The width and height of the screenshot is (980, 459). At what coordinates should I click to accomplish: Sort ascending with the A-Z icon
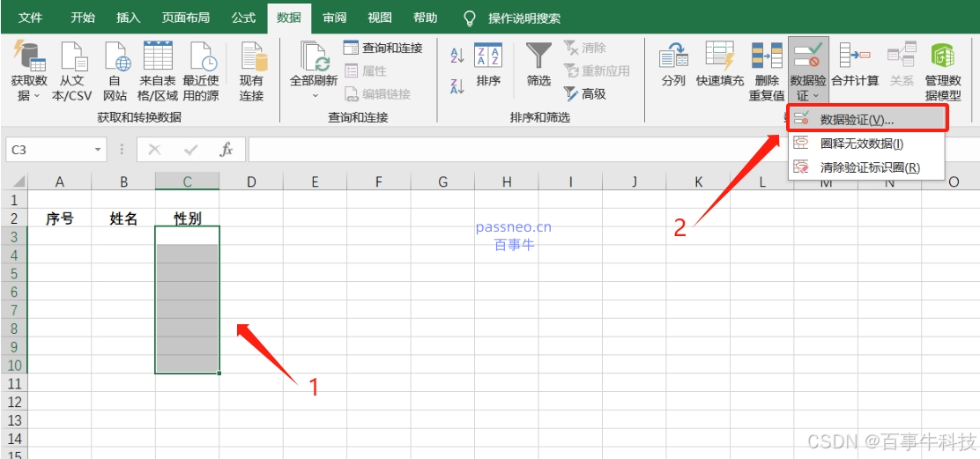(457, 55)
